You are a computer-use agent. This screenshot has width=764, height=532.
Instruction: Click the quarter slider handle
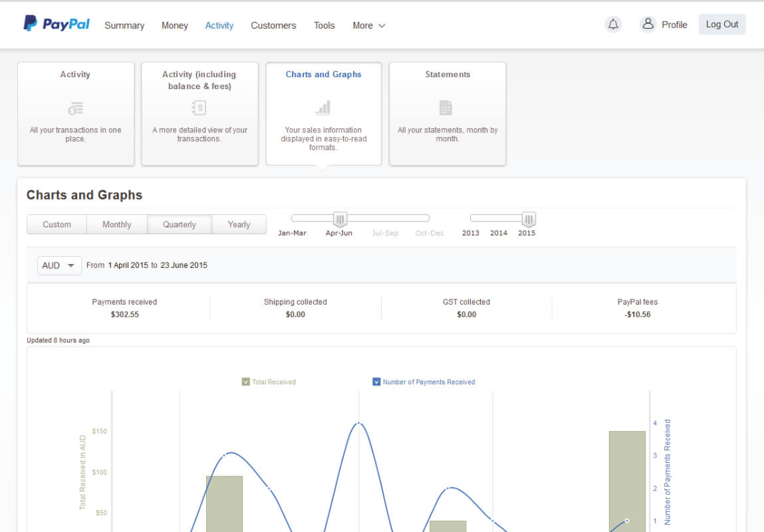(x=340, y=219)
